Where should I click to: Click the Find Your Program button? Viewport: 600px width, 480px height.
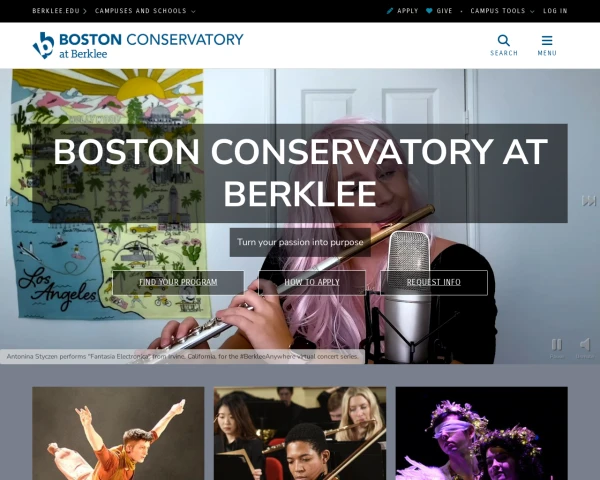[178, 282]
